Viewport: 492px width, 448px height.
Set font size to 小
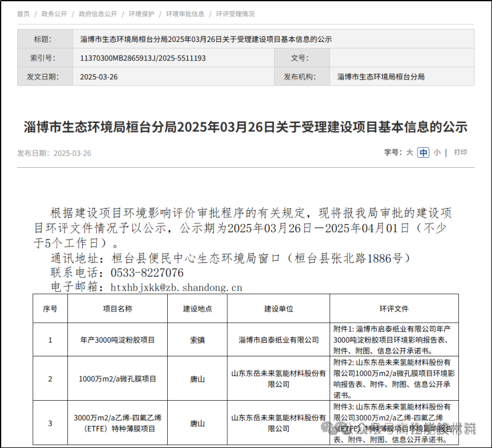pos(437,152)
